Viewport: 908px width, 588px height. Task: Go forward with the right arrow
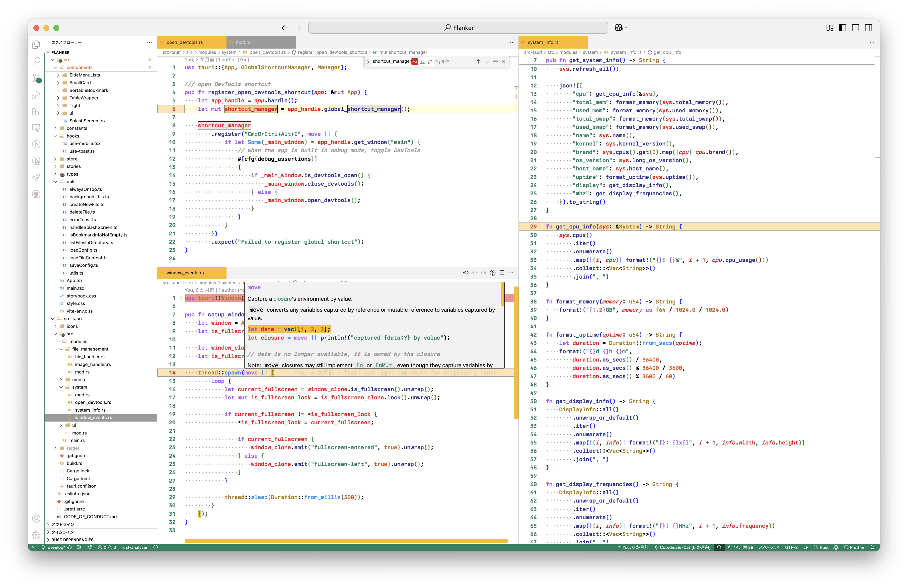coord(298,28)
